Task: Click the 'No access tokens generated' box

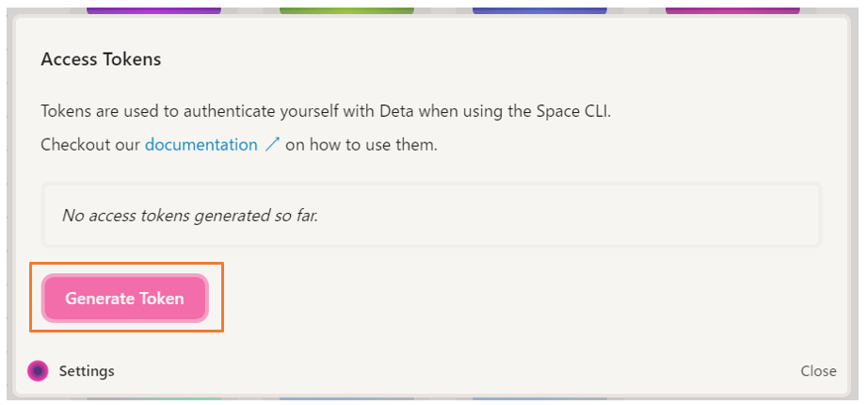Action: click(x=431, y=215)
